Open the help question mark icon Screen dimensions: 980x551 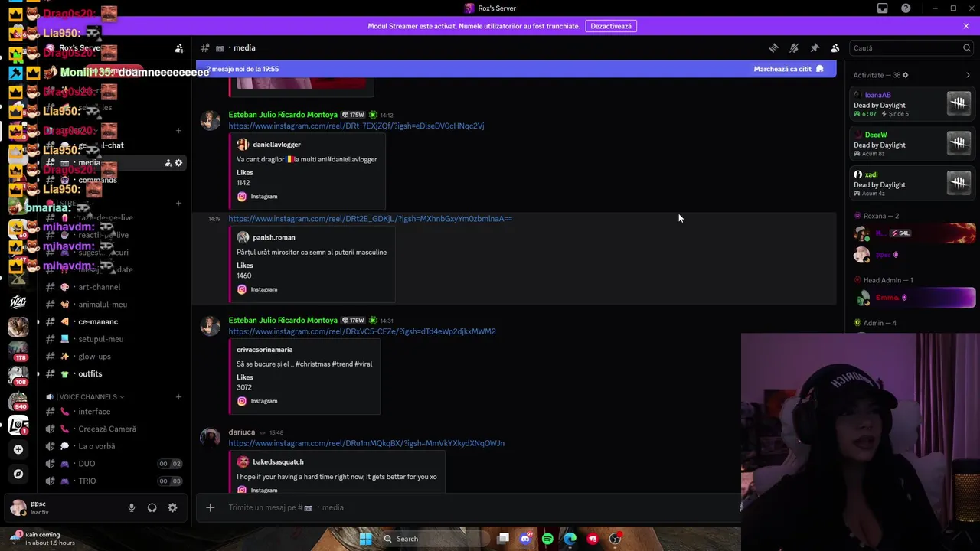coord(906,8)
